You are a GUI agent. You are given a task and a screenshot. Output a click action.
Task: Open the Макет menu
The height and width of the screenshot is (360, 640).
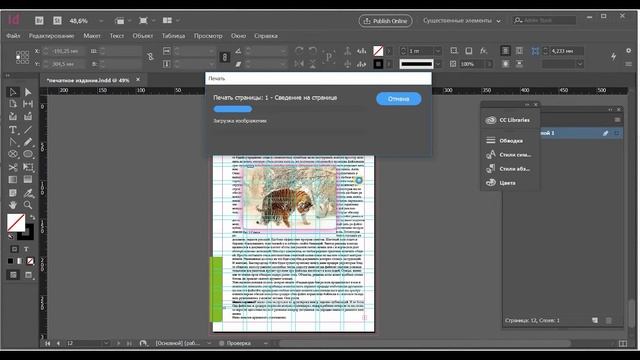pos(92,36)
